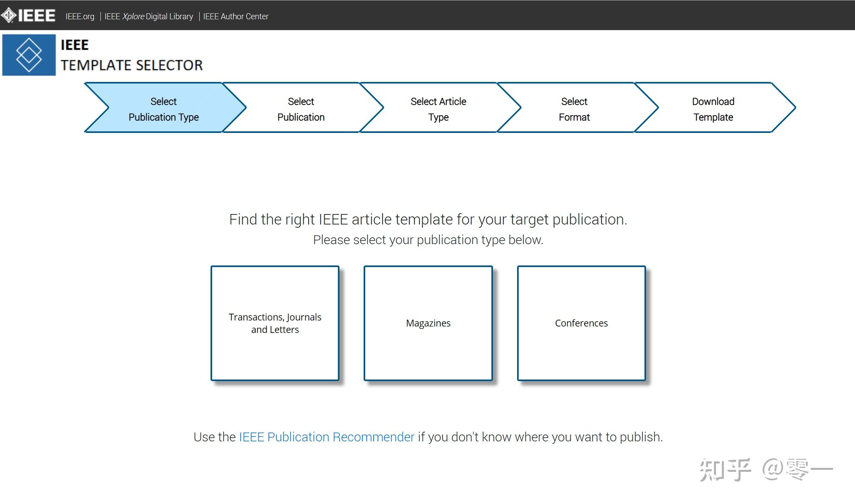
Task: Click the 'Find the right IEEE article template' heading
Action: 428,219
